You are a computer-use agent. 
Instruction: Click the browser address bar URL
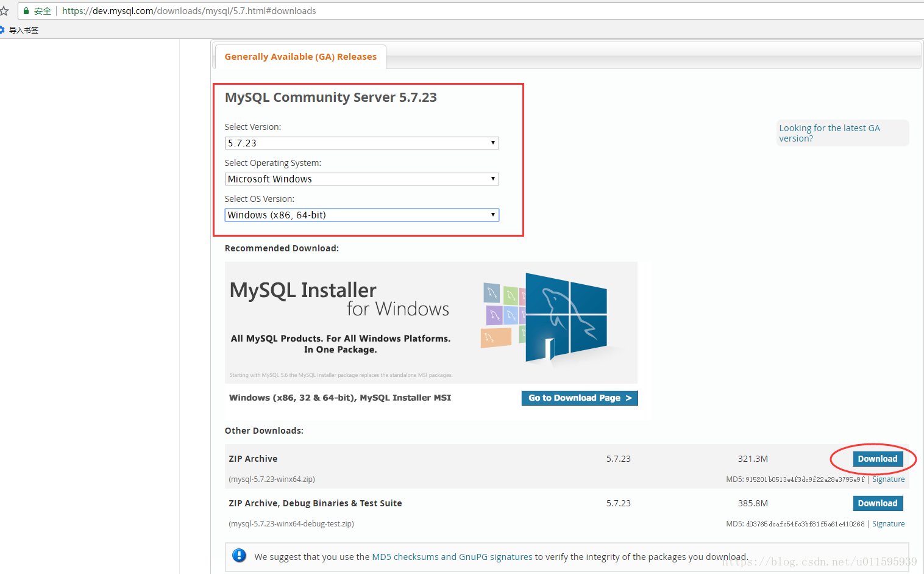click(189, 11)
